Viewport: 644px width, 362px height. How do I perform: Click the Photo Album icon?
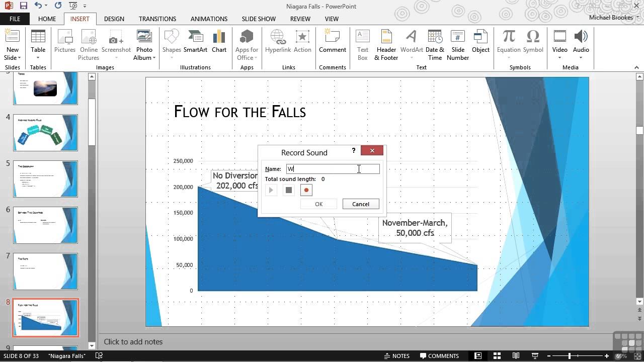144,37
